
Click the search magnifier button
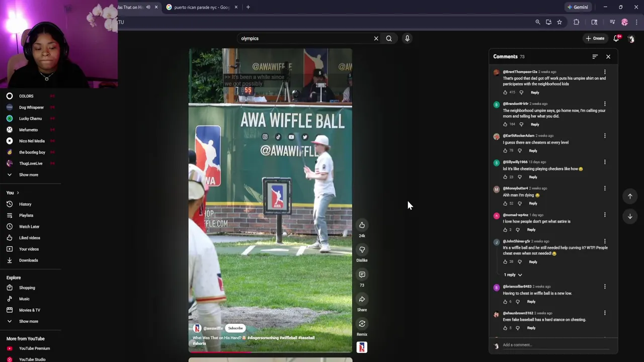(389, 38)
